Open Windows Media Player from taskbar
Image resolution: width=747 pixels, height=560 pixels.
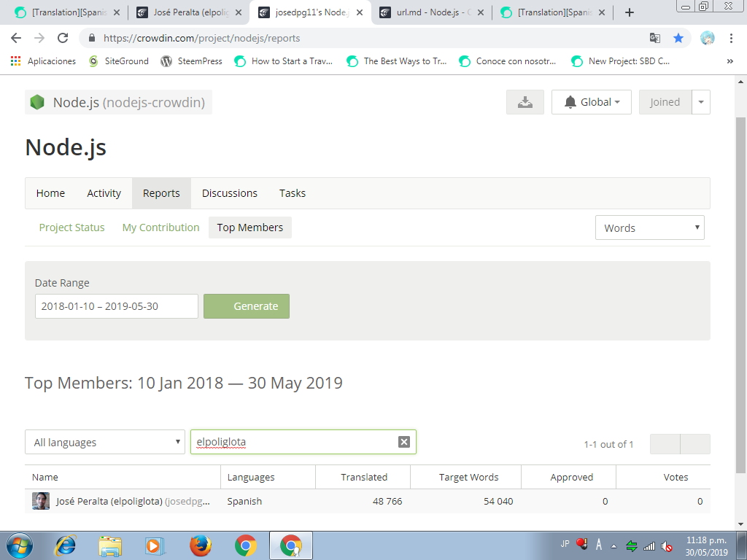tap(155, 545)
